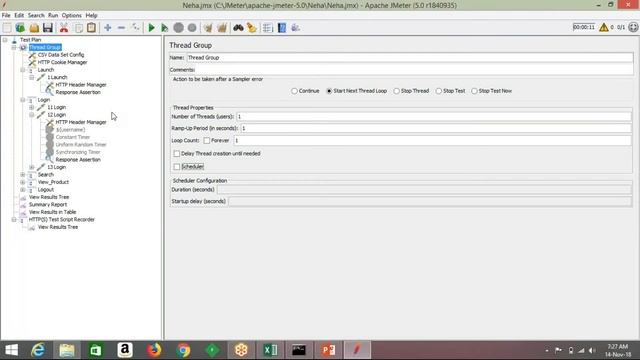
Task: Click the Shutdown test toolbar icon
Action: point(192,28)
